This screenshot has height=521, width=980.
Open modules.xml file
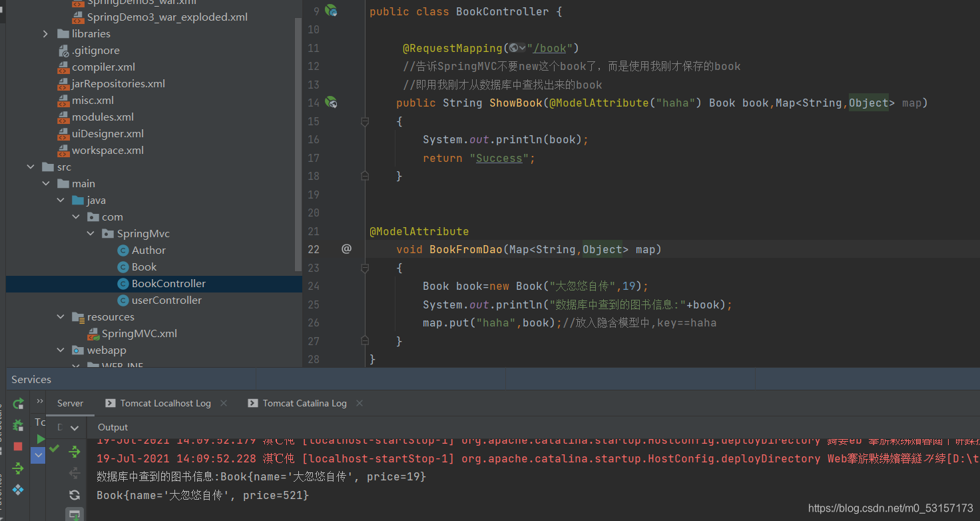(103, 117)
